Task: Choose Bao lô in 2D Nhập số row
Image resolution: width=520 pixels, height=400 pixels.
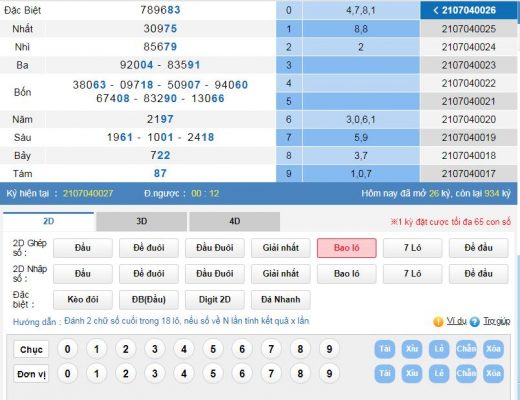Action: tap(347, 274)
